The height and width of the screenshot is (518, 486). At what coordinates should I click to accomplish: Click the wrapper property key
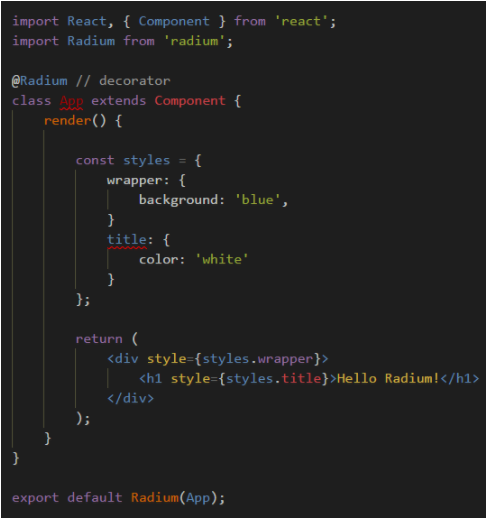(134, 181)
